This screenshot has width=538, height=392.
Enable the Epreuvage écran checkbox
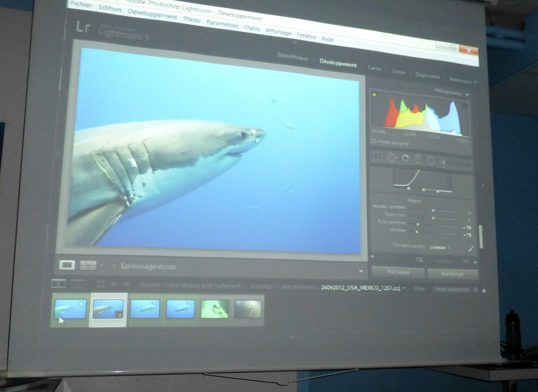coord(114,266)
